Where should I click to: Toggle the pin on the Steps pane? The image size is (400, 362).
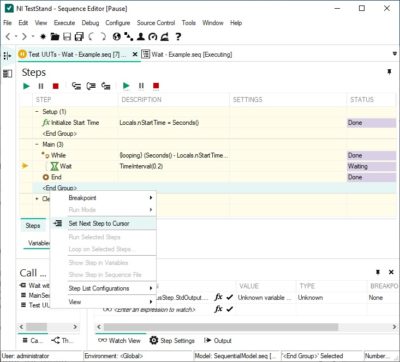tap(389, 72)
